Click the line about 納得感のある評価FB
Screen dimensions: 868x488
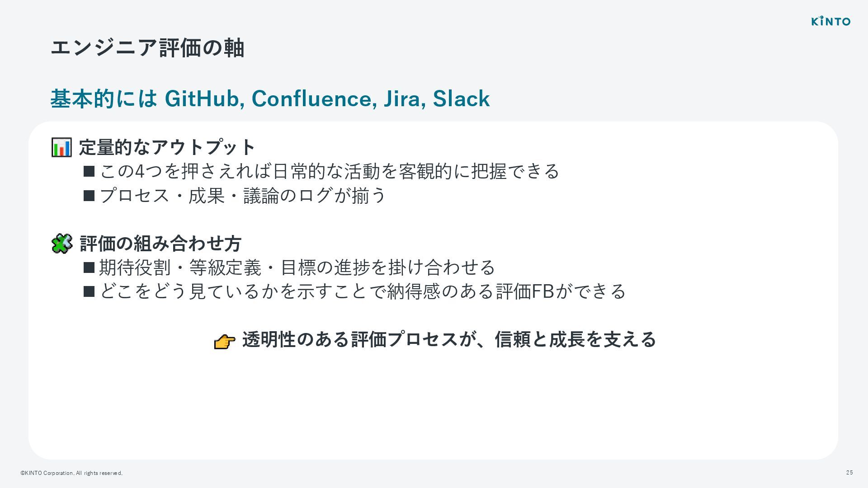[362, 291]
